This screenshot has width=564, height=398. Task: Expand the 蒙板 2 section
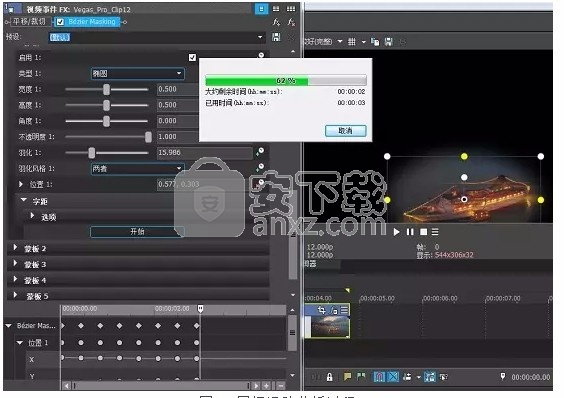pos(15,248)
